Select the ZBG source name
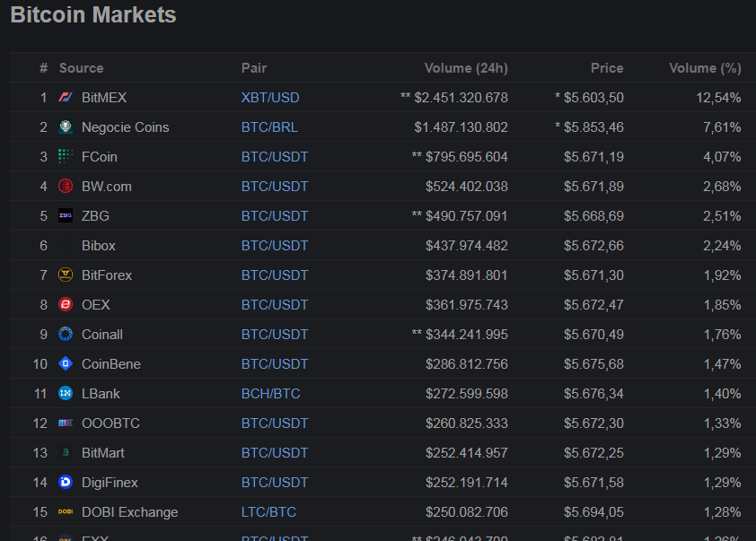This screenshot has width=756, height=541. [x=95, y=216]
